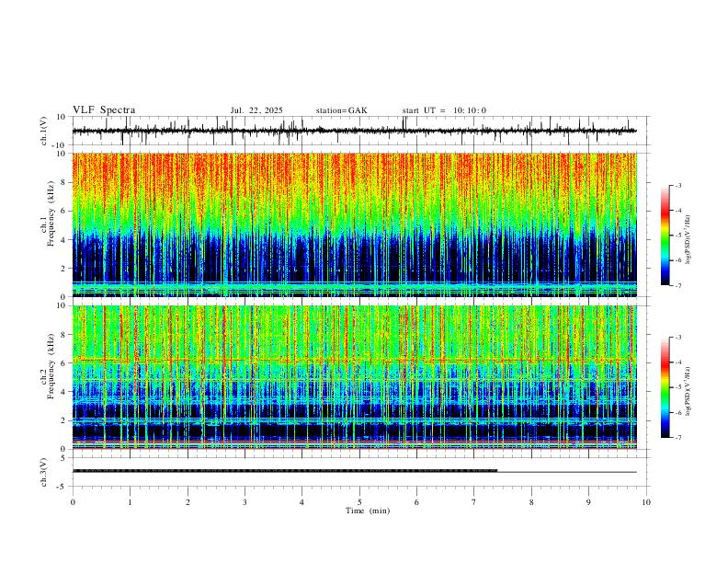Click the "Time (min)" axis title

point(368,511)
